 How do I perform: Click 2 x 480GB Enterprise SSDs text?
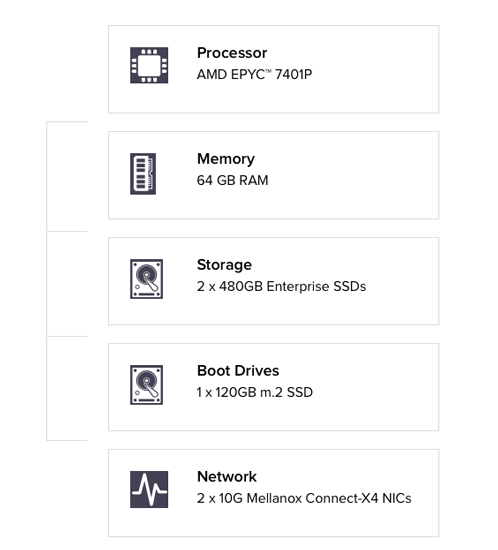[x=282, y=286]
